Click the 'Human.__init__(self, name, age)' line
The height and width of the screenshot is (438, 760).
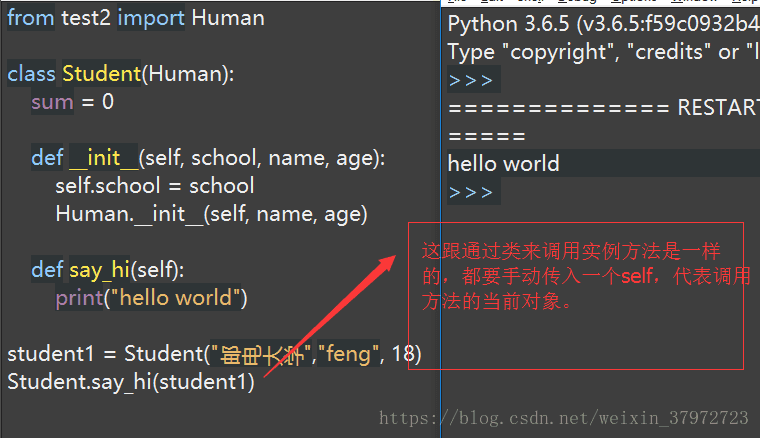(211, 214)
